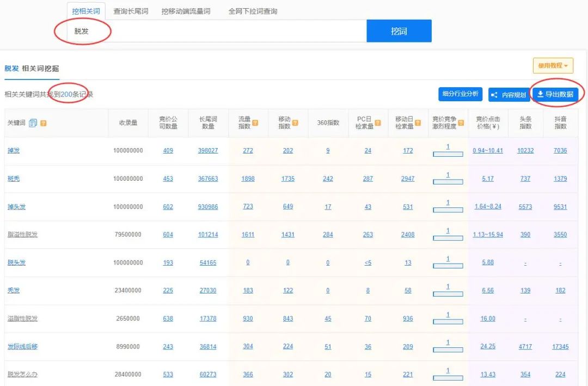This screenshot has width=588, height=386.
Task: Open the PC日检索量 help tooltip icon
Action: (379, 122)
